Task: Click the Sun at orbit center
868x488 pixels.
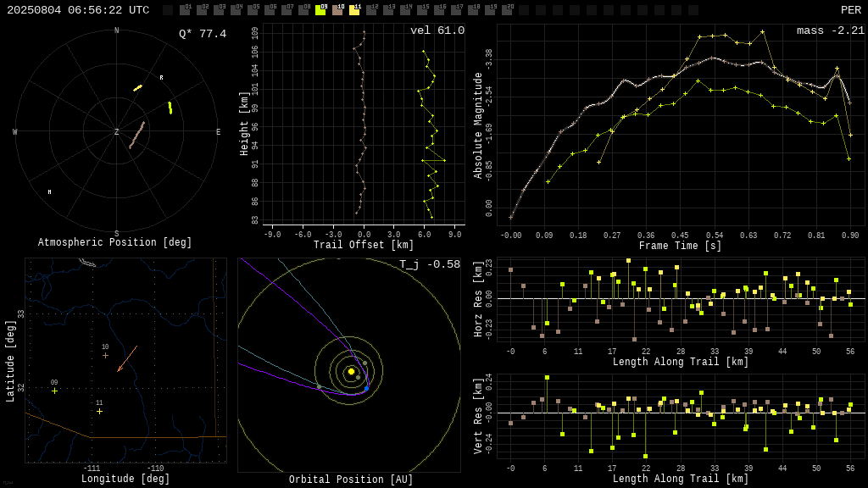Action: coord(351,371)
